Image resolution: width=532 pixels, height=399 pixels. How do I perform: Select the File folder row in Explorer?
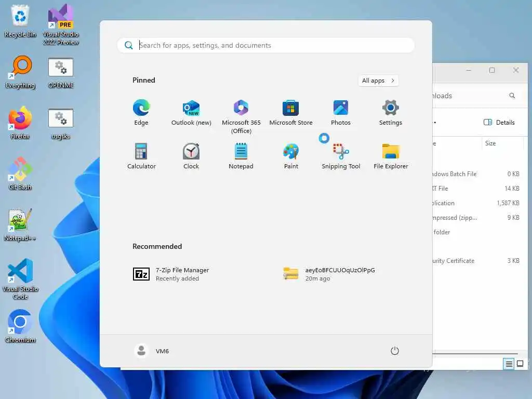[478, 232]
